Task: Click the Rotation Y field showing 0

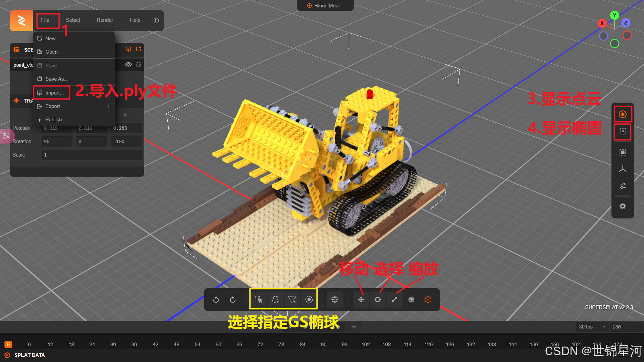Action: click(x=92, y=141)
